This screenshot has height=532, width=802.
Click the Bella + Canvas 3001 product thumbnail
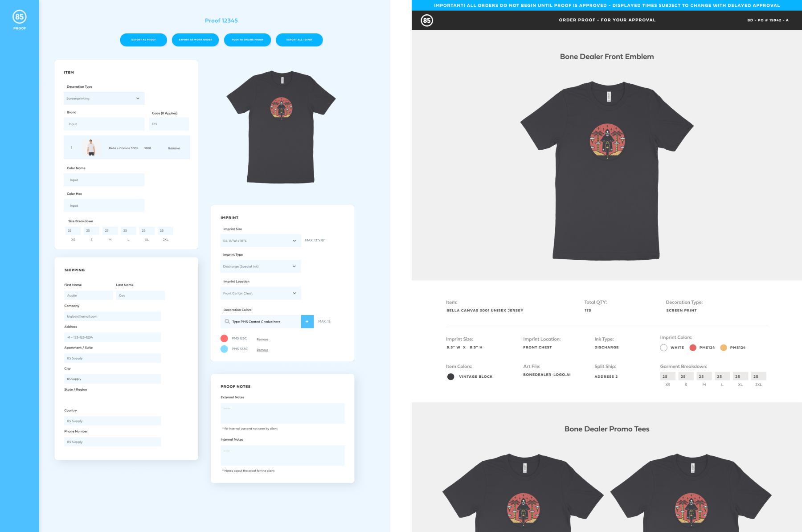point(91,147)
